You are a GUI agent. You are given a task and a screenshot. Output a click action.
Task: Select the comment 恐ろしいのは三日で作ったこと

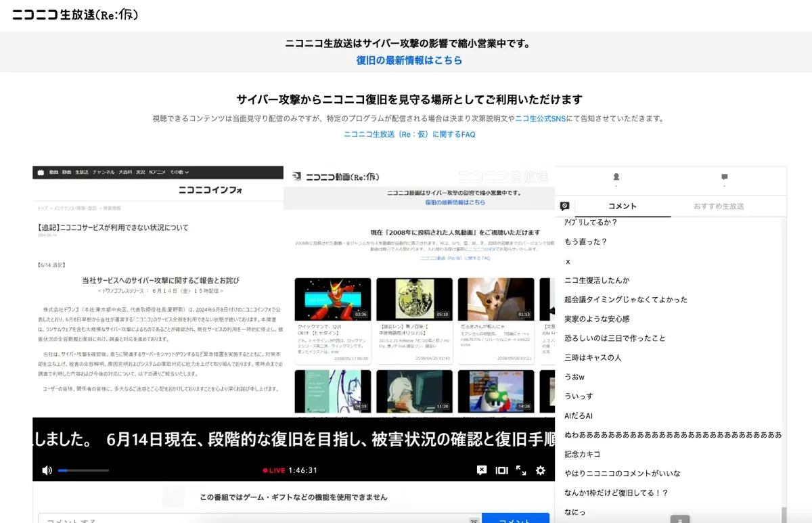tap(615, 338)
